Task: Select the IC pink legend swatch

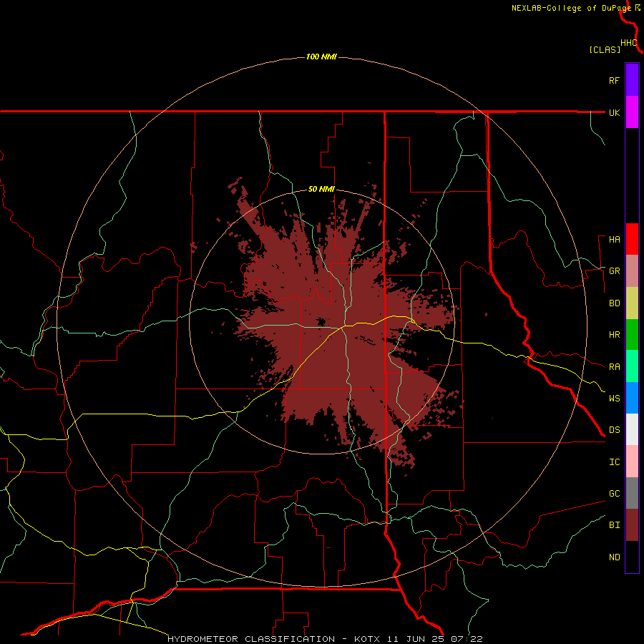Action: tap(632, 462)
